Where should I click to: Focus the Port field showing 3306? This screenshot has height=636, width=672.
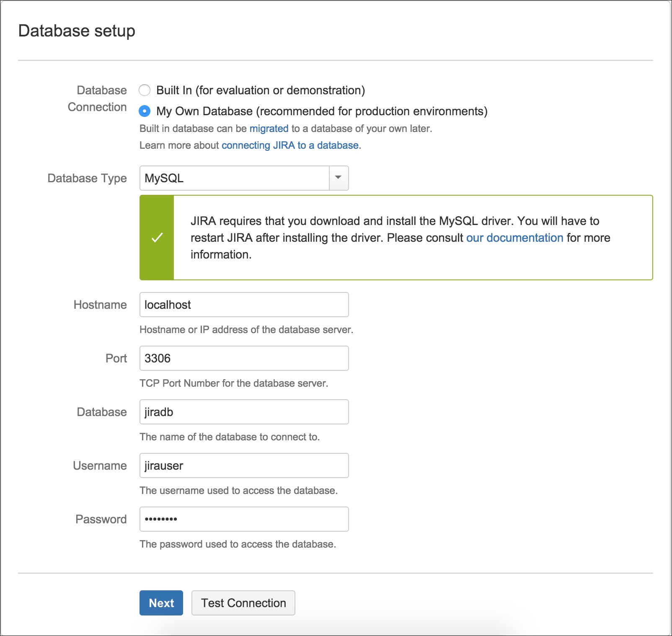[x=244, y=358]
